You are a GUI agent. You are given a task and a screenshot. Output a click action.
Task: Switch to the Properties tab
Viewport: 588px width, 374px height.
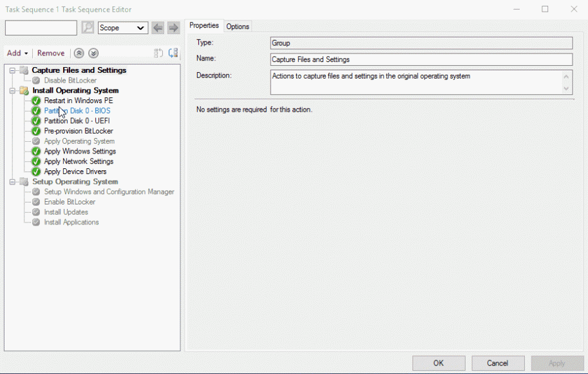204,26
